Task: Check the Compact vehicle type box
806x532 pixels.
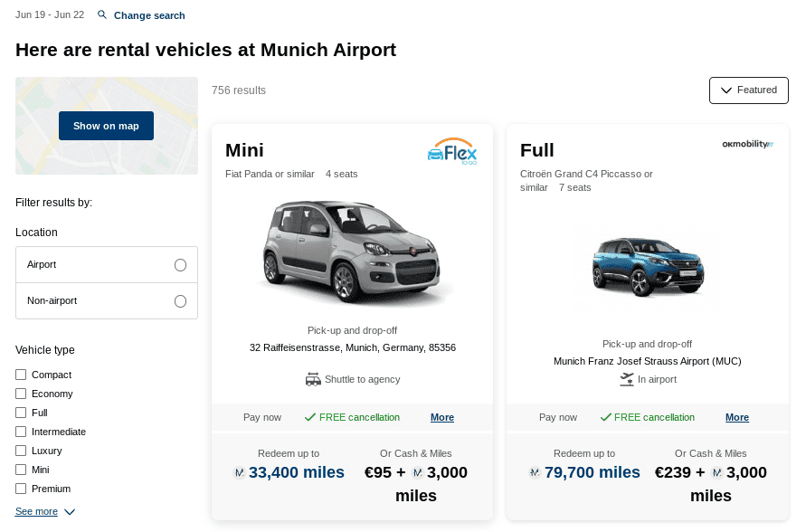Action: click(21, 375)
